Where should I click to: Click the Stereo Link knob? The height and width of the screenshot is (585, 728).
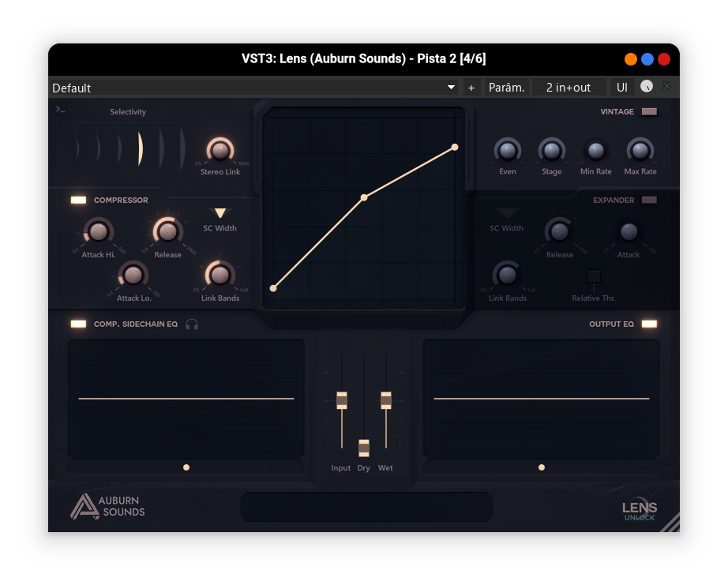[x=220, y=150]
